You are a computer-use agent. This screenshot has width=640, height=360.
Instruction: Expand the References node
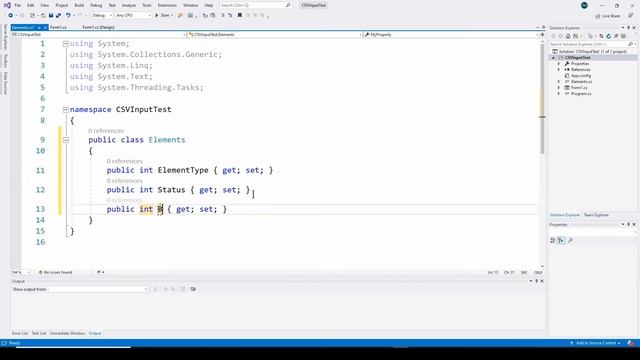[x=559, y=70]
